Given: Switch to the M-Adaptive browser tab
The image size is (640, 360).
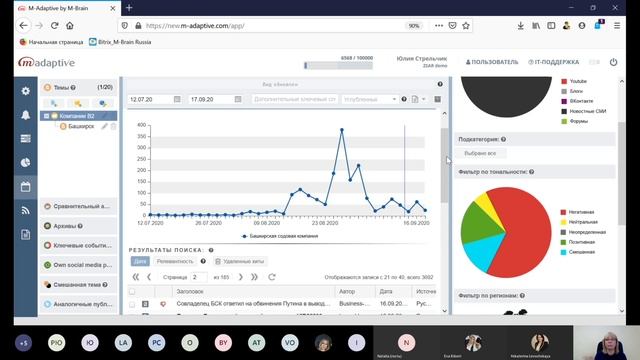Looking at the screenshot, I should pos(67,8).
